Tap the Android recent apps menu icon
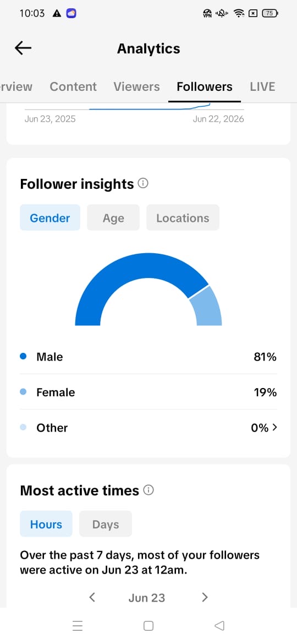297x644 pixels. tap(78, 625)
